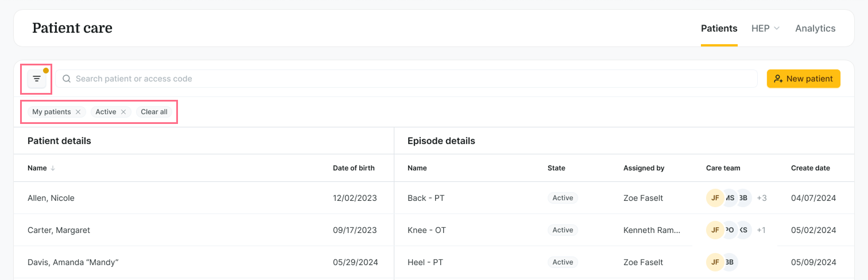The image size is (868, 280).
Task: Click the search magnifier icon
Action: (x=67, y=79)
